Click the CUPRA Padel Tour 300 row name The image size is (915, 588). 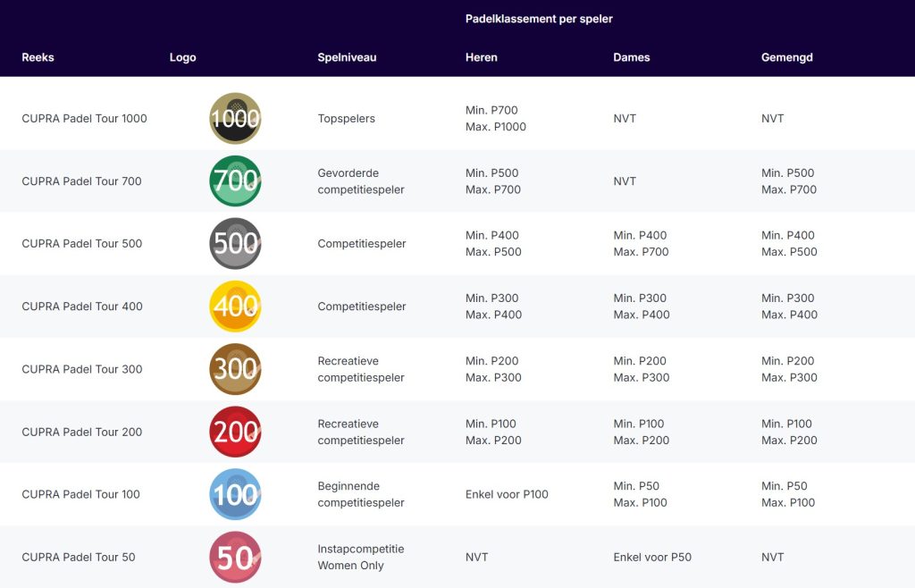[81, 369]
